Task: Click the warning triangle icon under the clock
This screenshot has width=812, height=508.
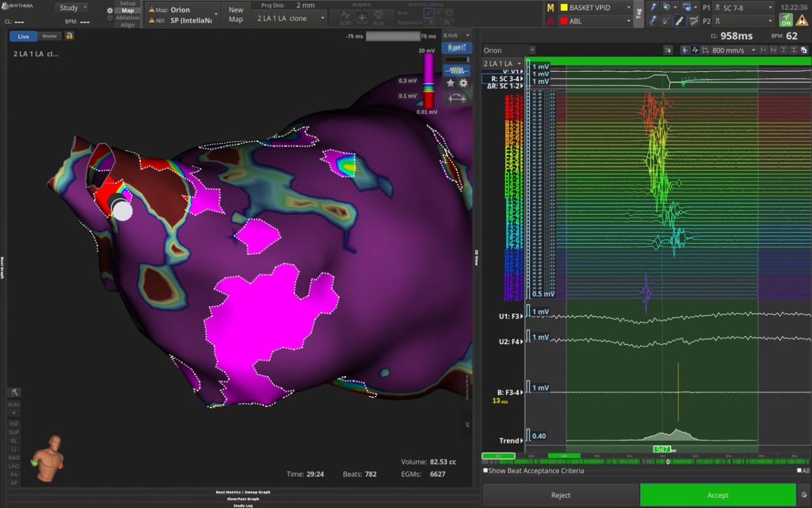Action: click(803, 20)
